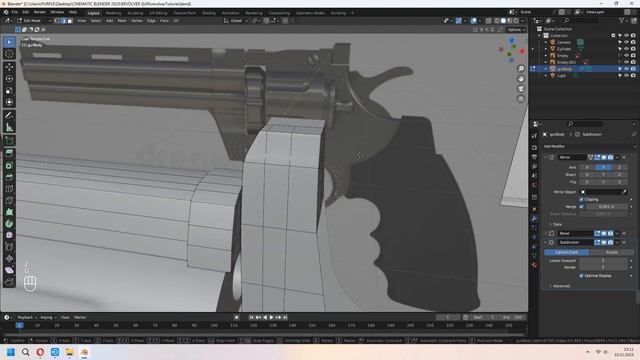
Task: Select the Move tool
Action: pyautogui.click(x=9, y=67)
